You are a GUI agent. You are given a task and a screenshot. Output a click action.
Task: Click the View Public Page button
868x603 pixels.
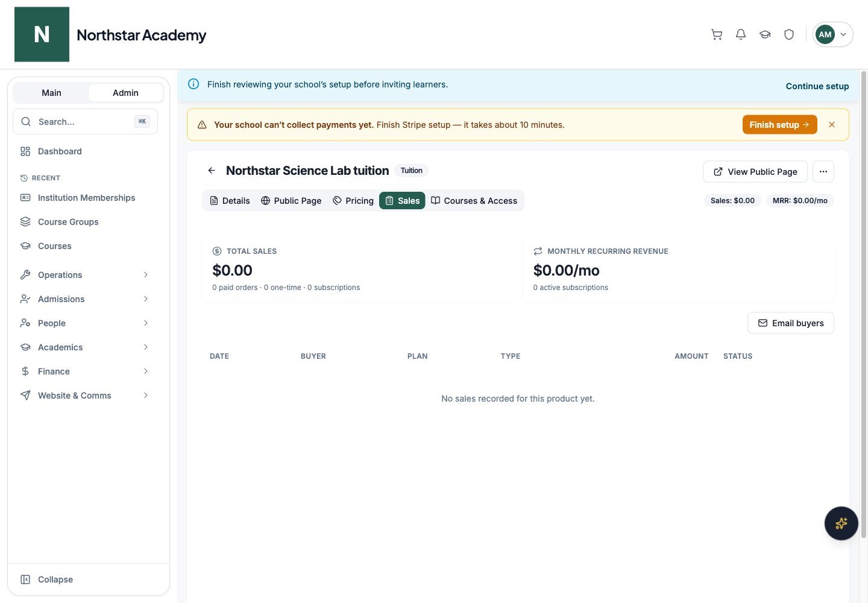[x=755, y=172]
